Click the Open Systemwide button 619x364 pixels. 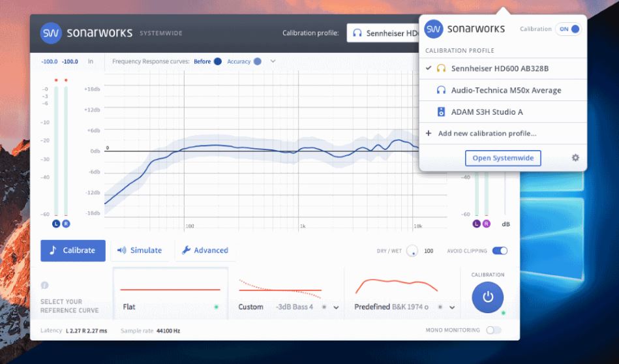coord(502,158)
